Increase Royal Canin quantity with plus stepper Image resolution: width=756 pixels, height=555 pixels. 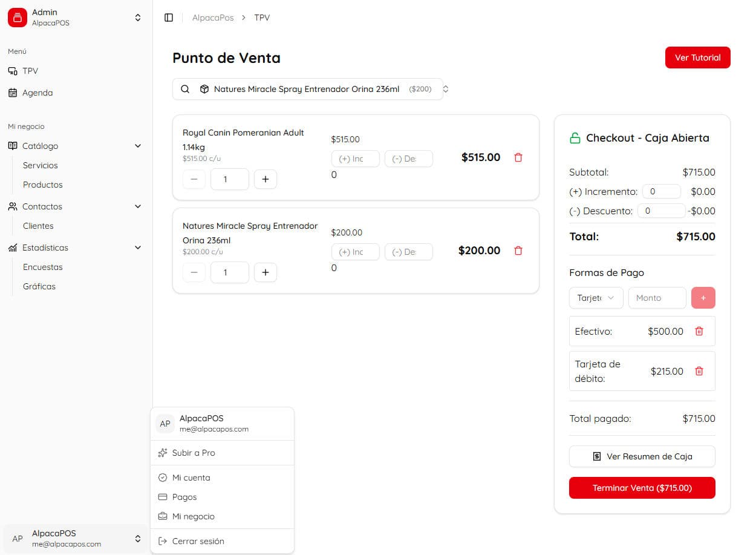coord(266,179)
